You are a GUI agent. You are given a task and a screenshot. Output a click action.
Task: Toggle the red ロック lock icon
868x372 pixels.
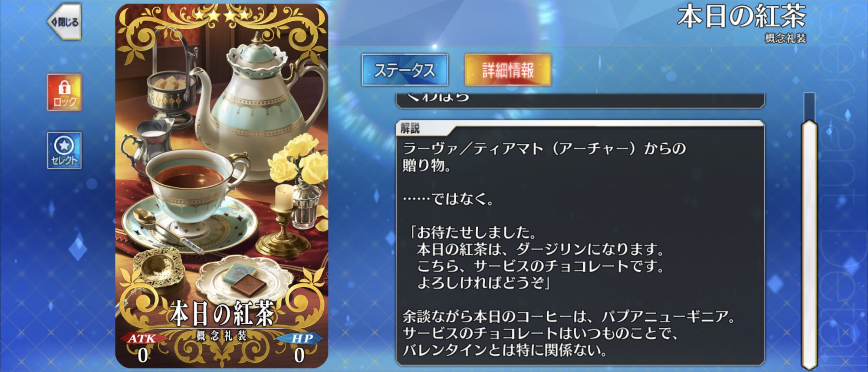tap(64, 92)
